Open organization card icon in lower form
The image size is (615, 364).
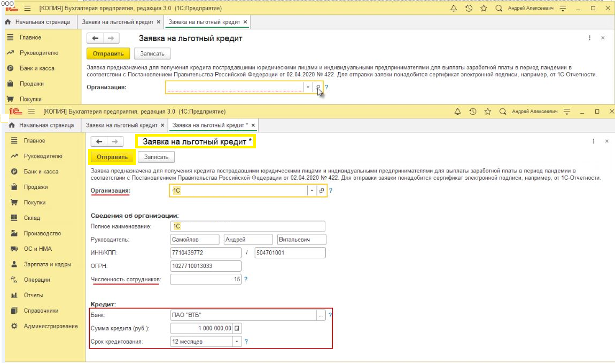322,191
